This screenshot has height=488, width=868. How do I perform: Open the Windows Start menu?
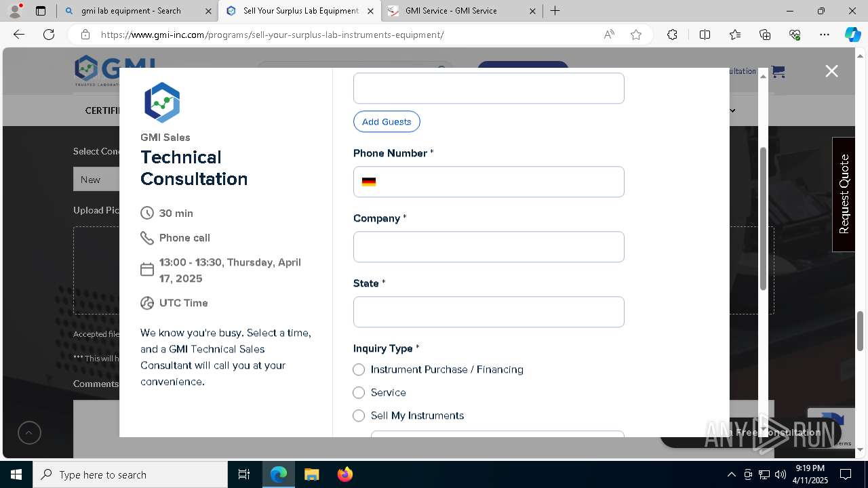[x=16, y=474]
